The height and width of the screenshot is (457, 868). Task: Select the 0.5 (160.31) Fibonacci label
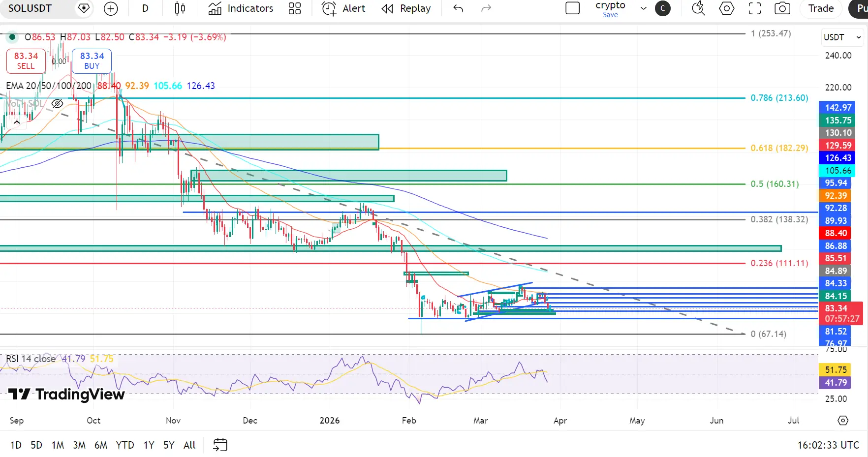click(x=775, y=184)
